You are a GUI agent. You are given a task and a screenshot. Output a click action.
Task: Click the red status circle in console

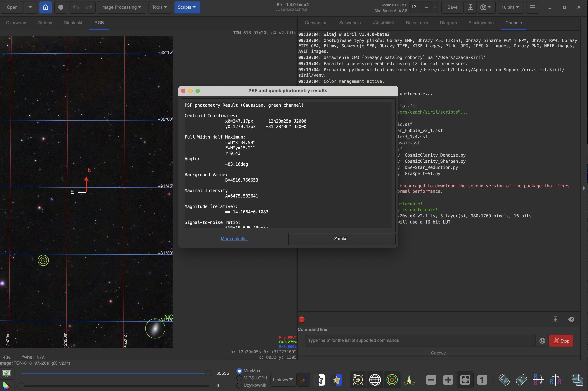click(x=301, y=319)
